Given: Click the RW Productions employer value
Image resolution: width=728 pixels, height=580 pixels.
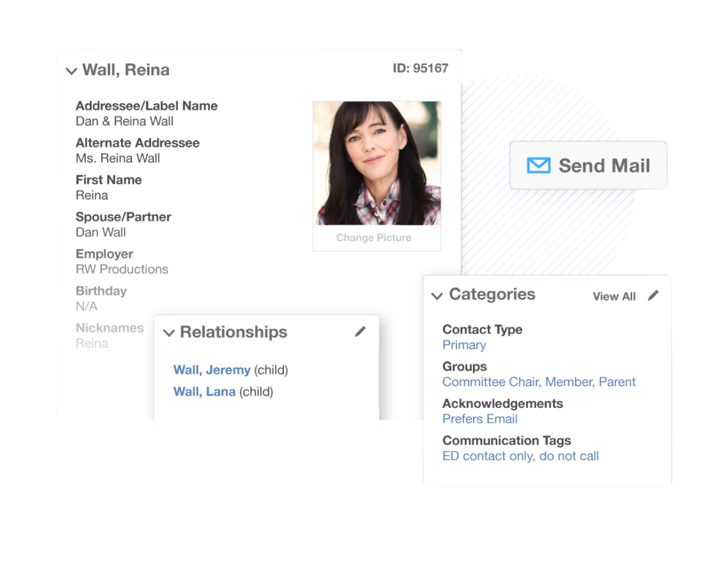Looking at the screenshot, I should [122, 270].
